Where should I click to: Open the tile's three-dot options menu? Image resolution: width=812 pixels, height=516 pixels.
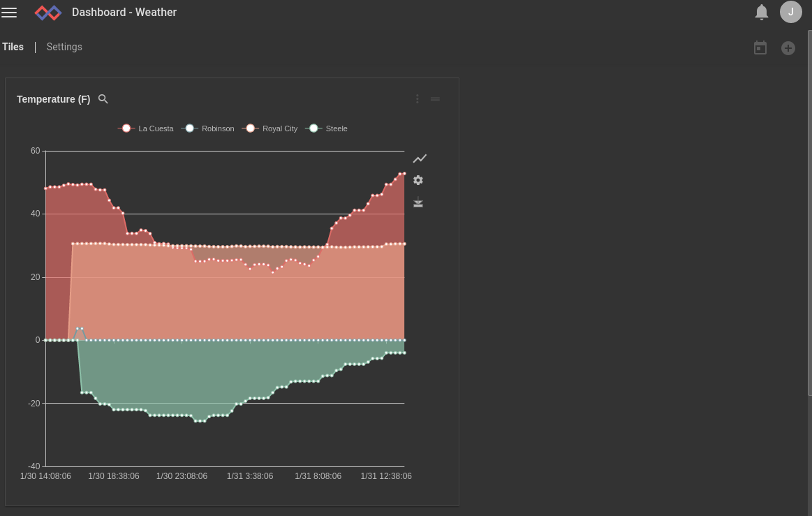click(418, 99)
